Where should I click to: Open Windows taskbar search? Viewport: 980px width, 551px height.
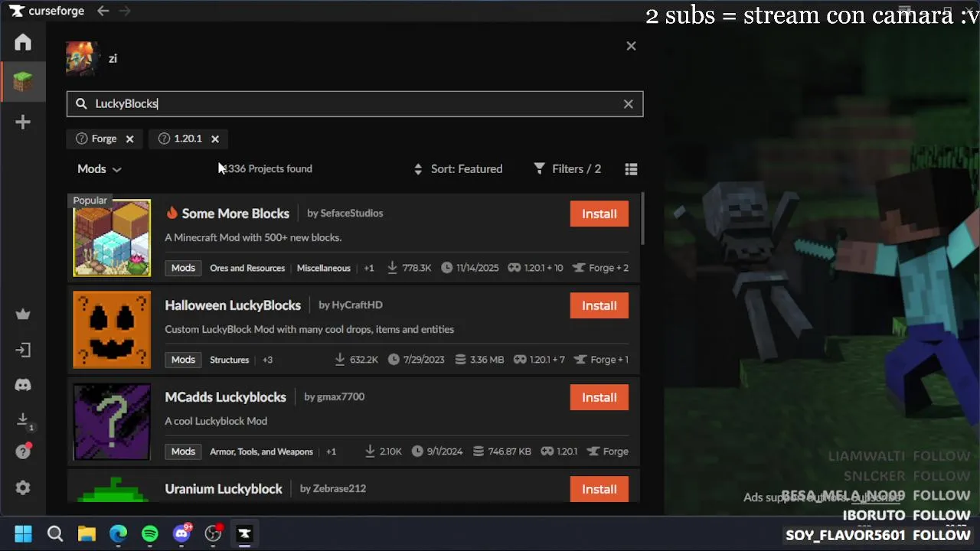(x=55, y=533)
